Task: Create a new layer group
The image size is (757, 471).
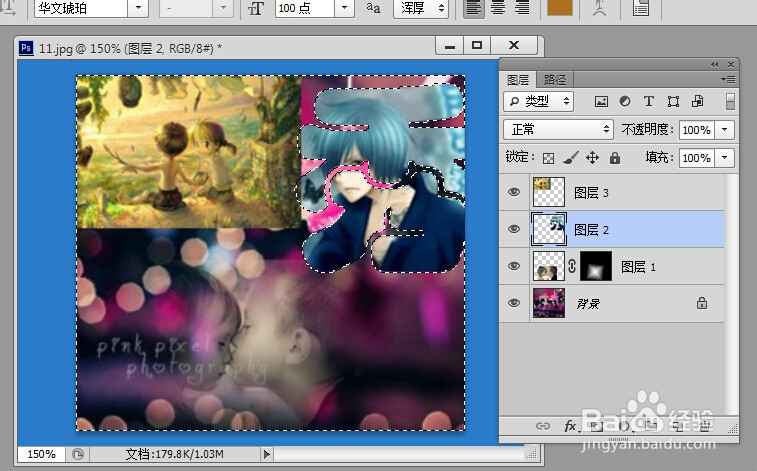Action: tap(651, 426)
